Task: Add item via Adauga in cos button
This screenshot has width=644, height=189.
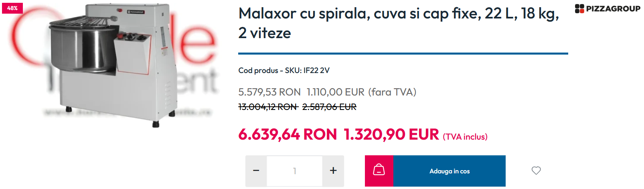Action: [450, 171]
